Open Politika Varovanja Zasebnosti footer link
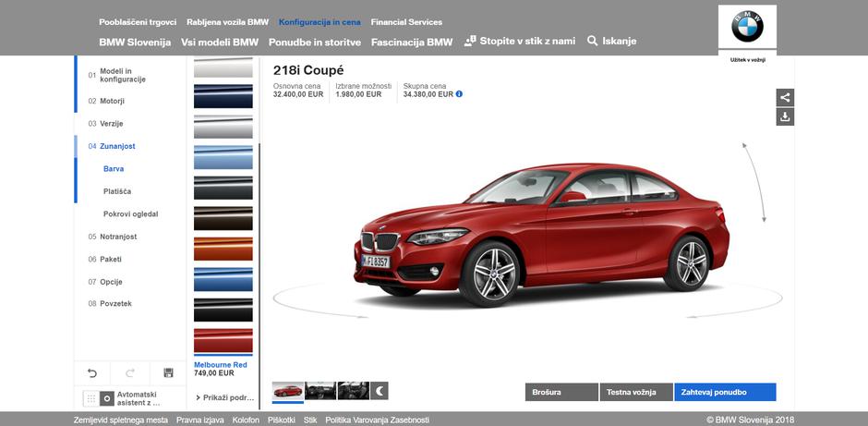Viewport: 868px width, 426px height. pos(377,420)
